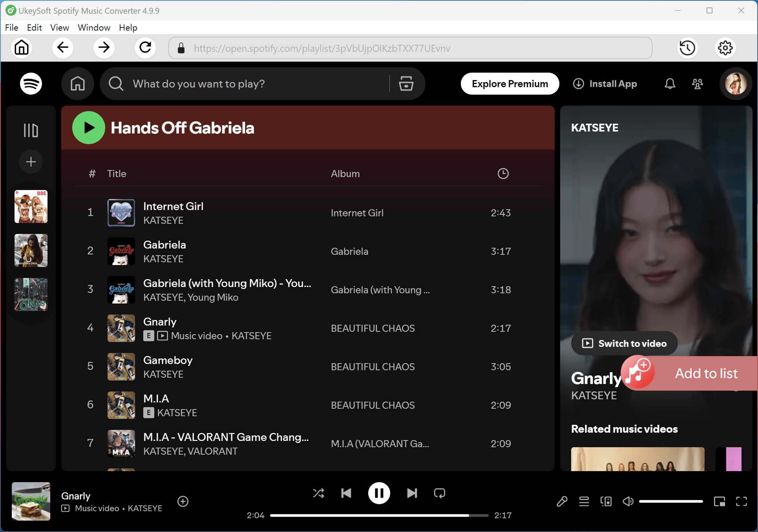Click the Explore Premium button
The width and height of the screenshot is (758, 532).
(510, 84)
